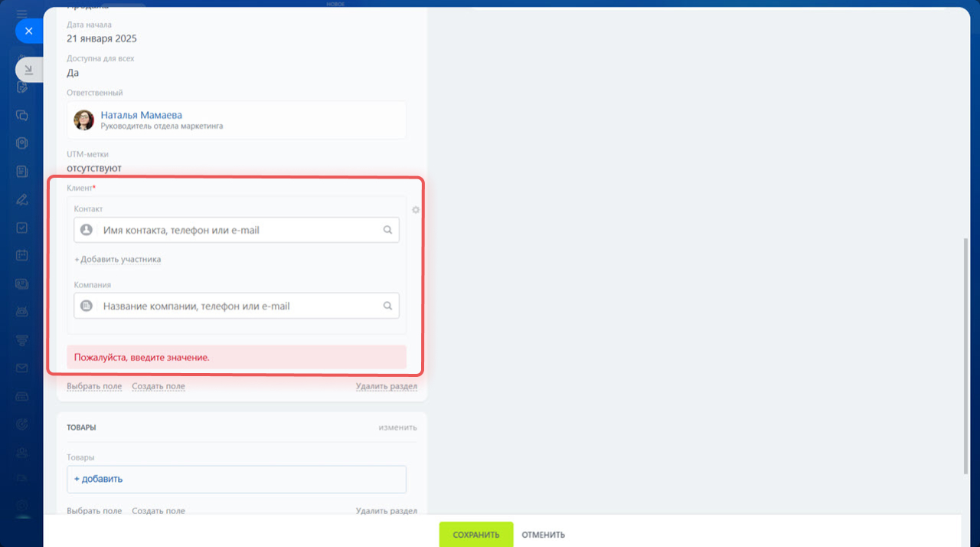Open the pen signature icon in sidebar
Screen dimensions: 980x547
(22, 199)
